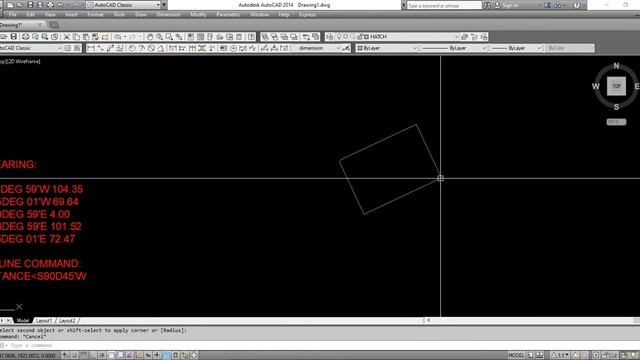The width and height of the screenshot is (640, 360).
Task: Select the Radius dimension tool
Action: click(x=132, y=48)
